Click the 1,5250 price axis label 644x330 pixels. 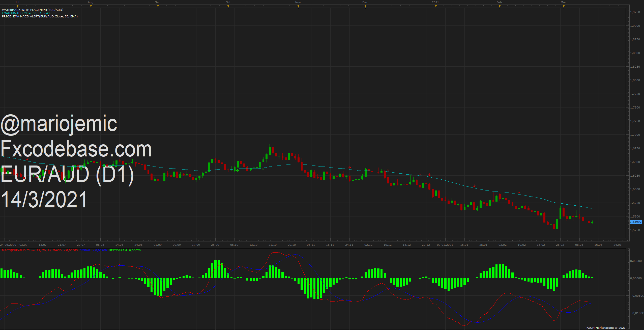click(635, 230)
